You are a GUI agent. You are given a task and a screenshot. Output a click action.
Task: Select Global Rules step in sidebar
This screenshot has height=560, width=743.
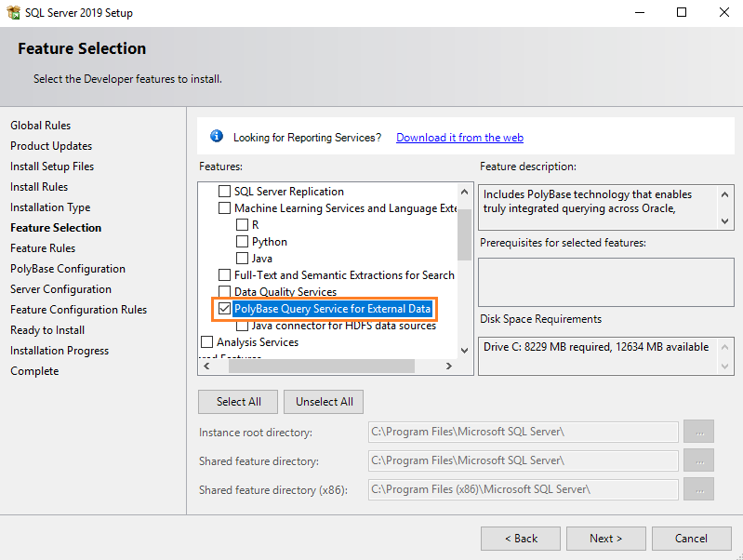click(40, 126)
